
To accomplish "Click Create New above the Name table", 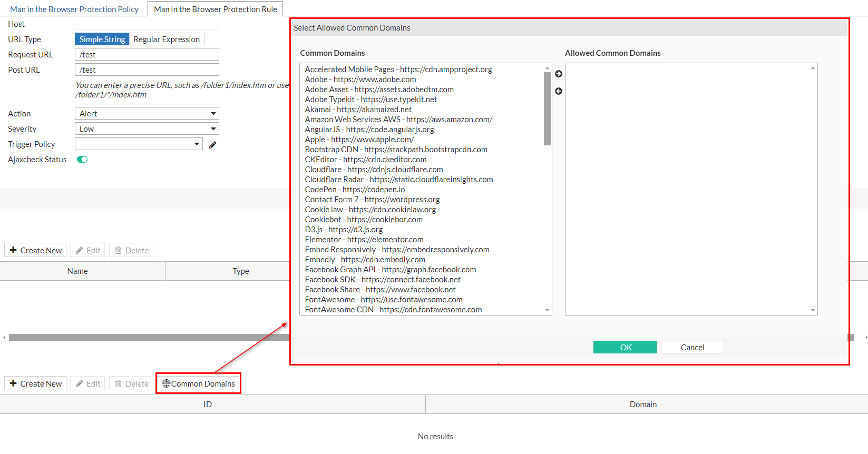I will click(36, 250).
